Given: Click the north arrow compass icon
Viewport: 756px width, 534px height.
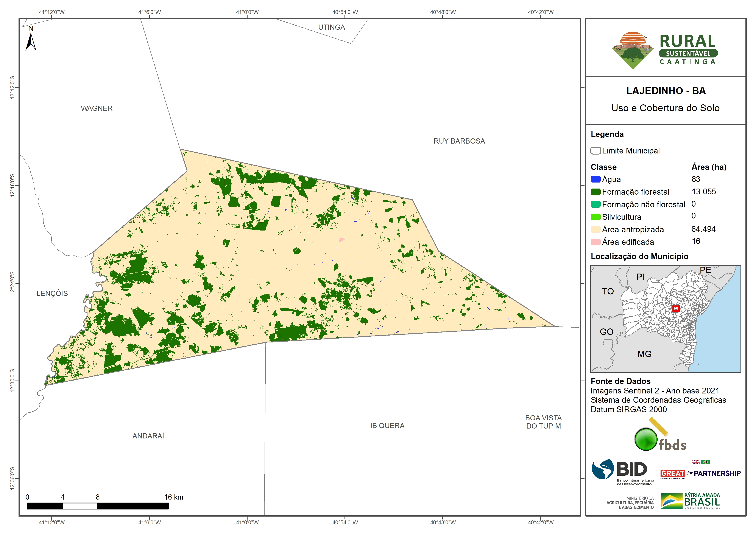Looking at the screenshot, I should click(x=31, y=41).
